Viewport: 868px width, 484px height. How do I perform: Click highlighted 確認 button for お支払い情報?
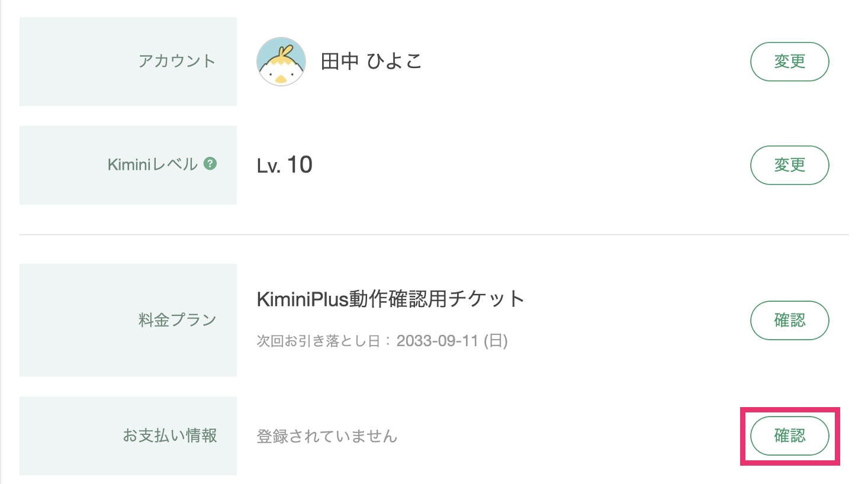click(x=789, y=436)
